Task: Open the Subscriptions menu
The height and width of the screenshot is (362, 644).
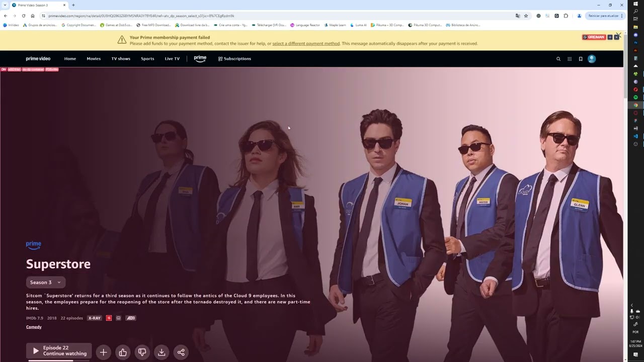Action: tap(234, 59)
